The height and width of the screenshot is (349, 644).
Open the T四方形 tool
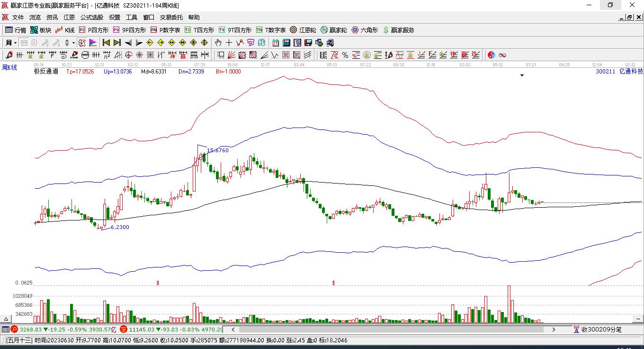[199, 30]
